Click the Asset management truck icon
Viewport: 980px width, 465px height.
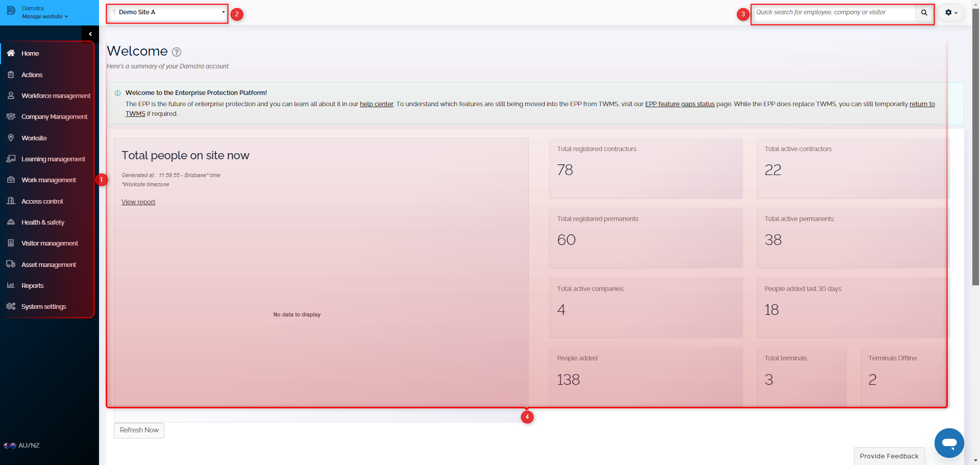11,264
